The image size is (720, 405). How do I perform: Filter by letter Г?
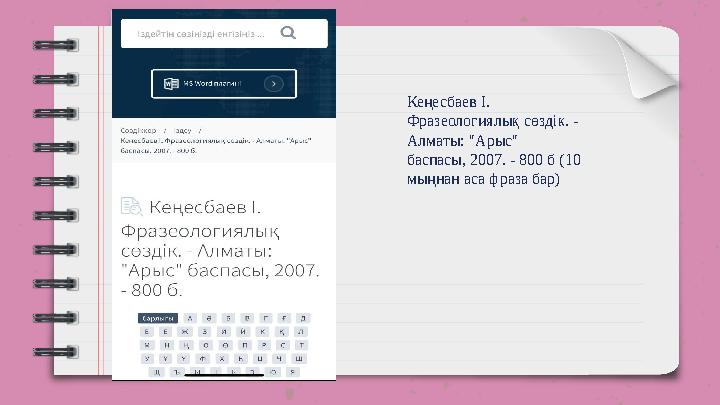(265, 318)
